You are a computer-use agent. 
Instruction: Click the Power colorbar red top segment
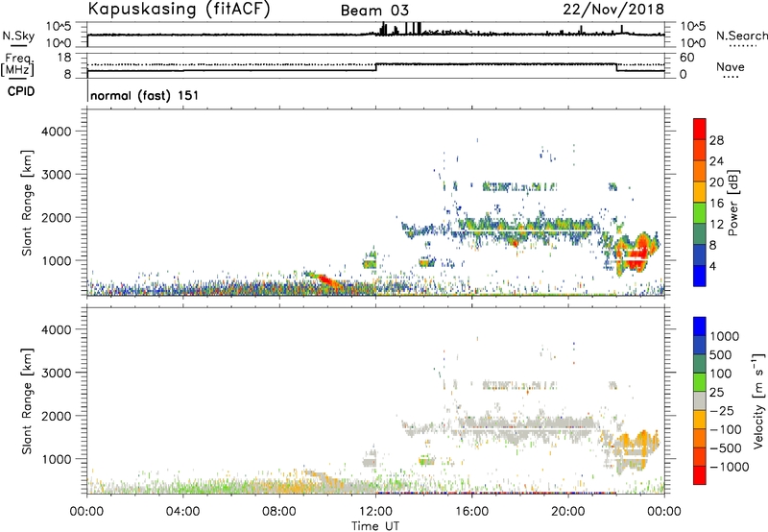click(x=700, y=128)
